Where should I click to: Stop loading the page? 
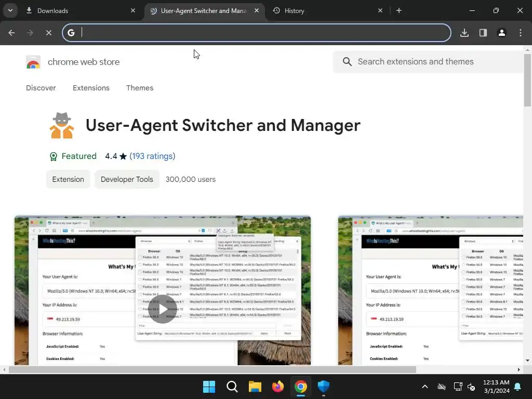[49, 33]
